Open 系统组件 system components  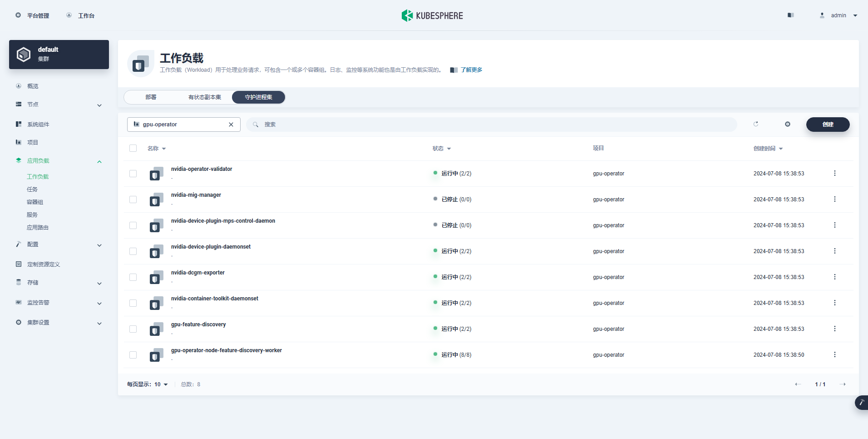(38, 124)
